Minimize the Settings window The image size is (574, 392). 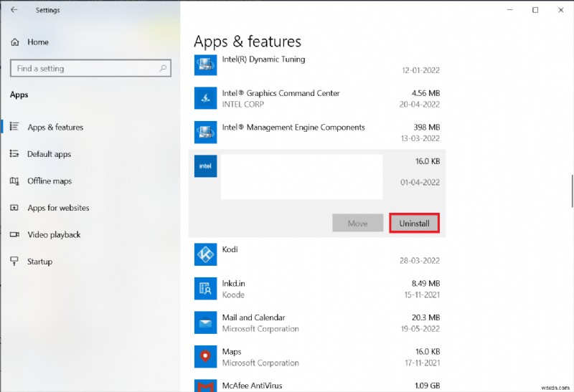509,10
